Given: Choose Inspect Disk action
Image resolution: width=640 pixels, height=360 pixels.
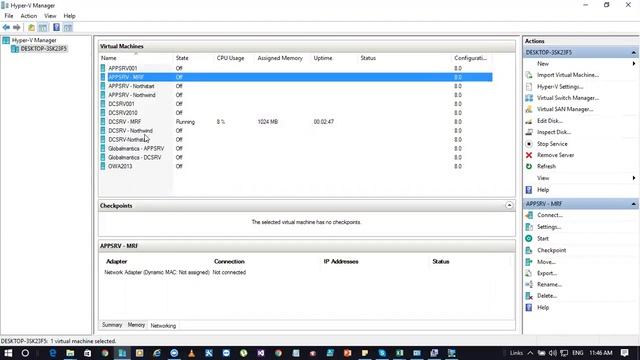Looking at the screenshot, I should point(554,132).
